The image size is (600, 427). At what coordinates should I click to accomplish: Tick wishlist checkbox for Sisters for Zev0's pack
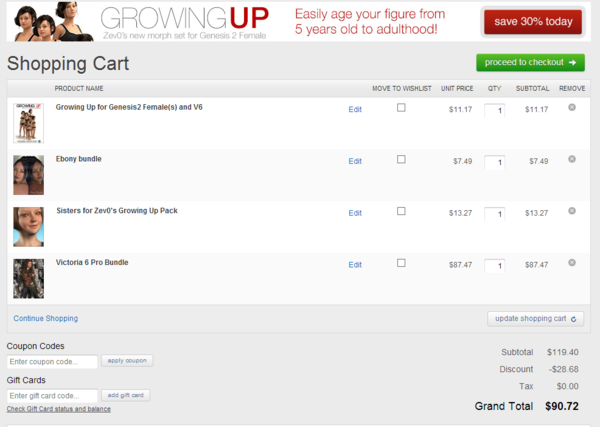point(401,211)
